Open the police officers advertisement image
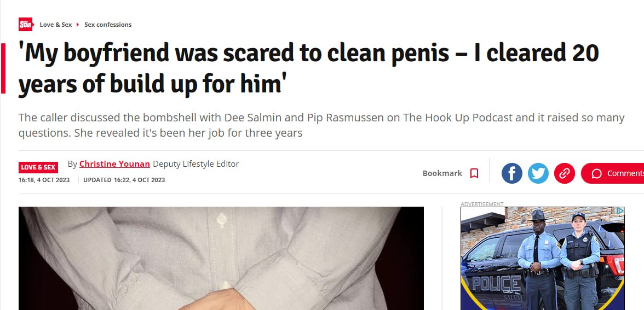Viewport: 644px width, 310px height. tap(543, 258)
